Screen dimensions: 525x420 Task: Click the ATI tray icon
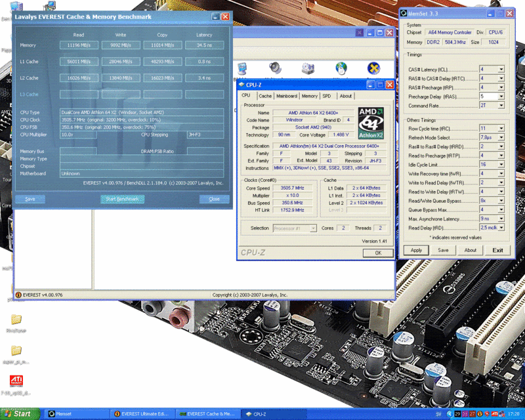(495, 414)
